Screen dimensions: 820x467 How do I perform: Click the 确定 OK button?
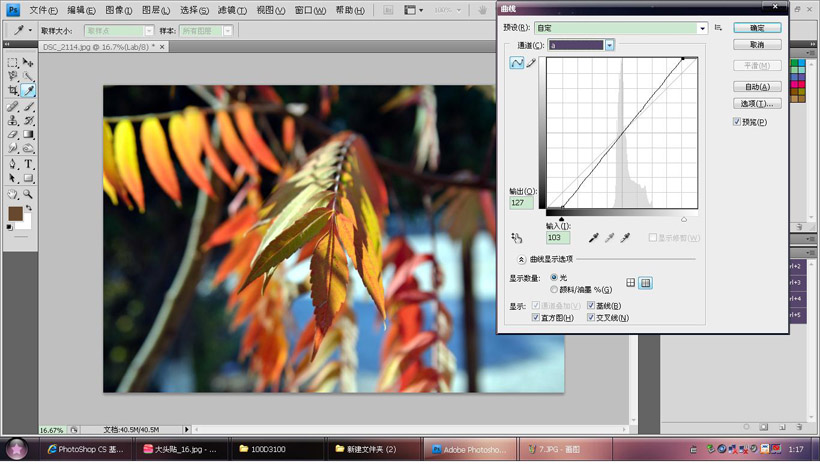[757, 28]
